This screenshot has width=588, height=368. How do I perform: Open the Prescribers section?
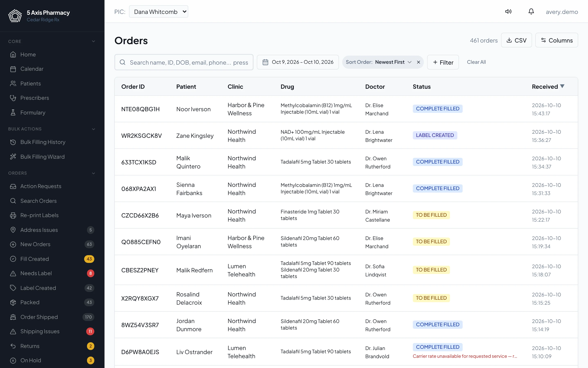[52, 98]
